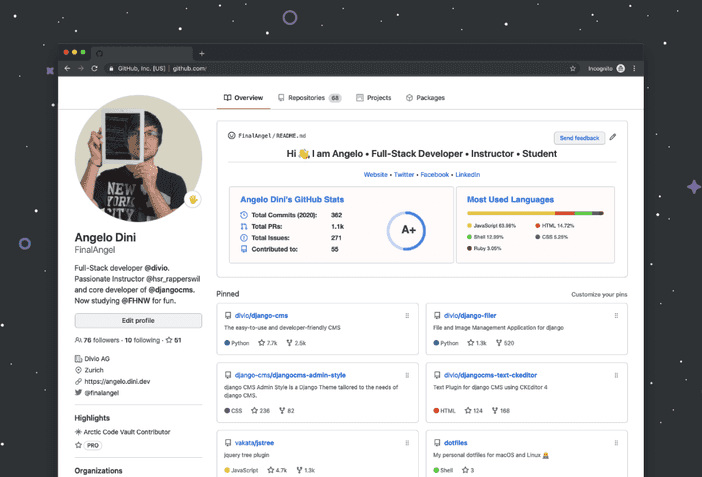Click the Most Used Languages color bar

[535, 213]
